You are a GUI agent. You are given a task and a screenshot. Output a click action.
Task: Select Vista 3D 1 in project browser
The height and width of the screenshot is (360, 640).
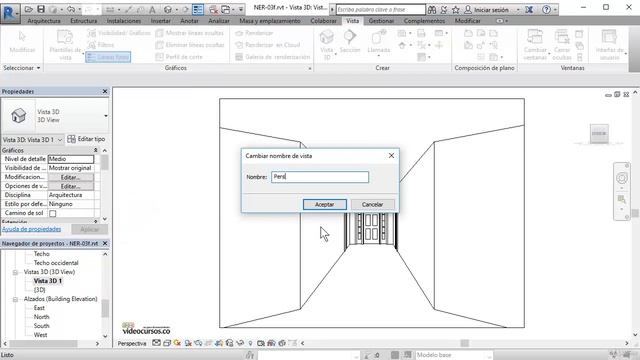[x=48, y=281]
